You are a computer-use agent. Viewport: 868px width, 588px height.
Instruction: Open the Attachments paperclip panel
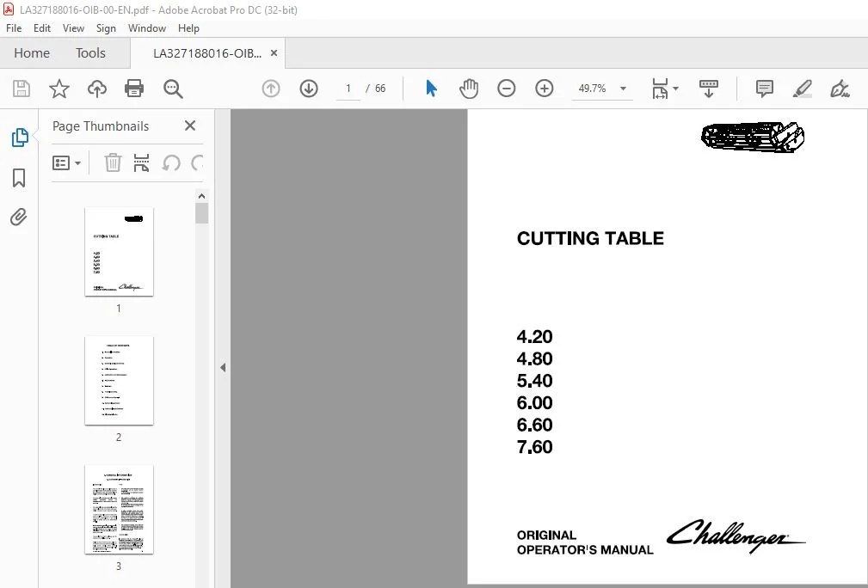[x=19, y=217]
